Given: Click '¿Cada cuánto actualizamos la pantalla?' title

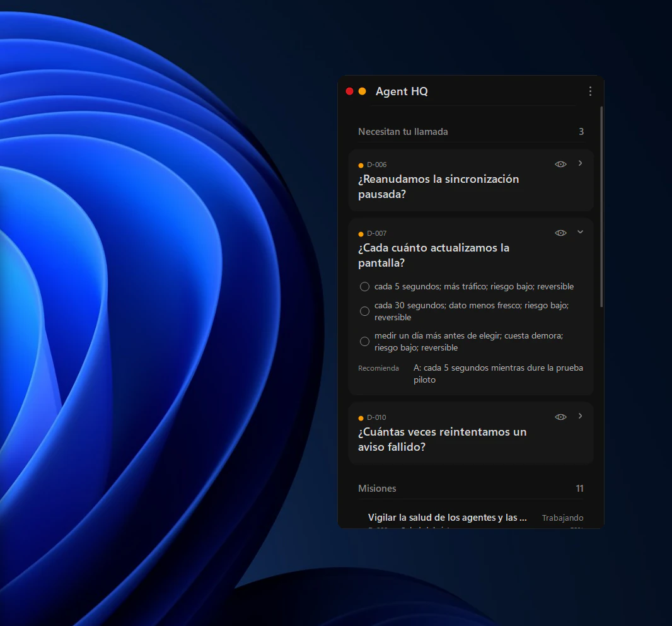Looking at the screenshot, I should click(434, 255).
